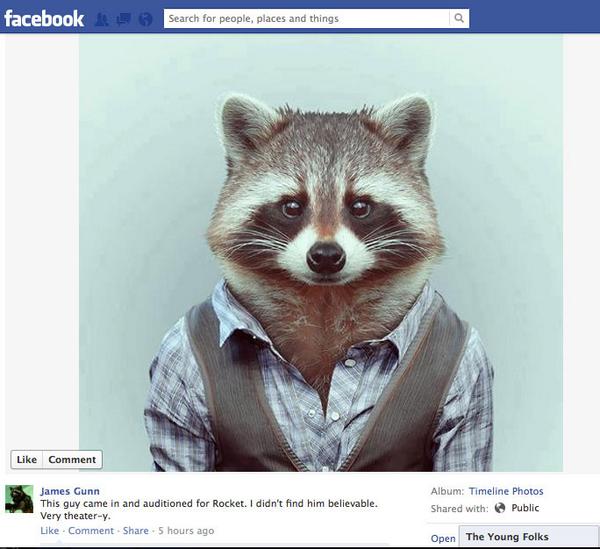Open James Gunn profile picture
The width and height of the screenshot is (600, 549).
19,499
